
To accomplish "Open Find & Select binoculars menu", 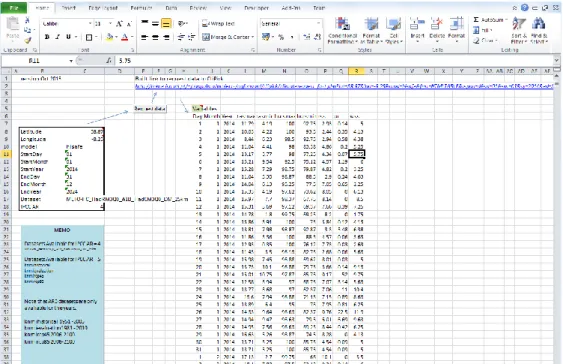I will pyautogui.click(x=538, y=31).
